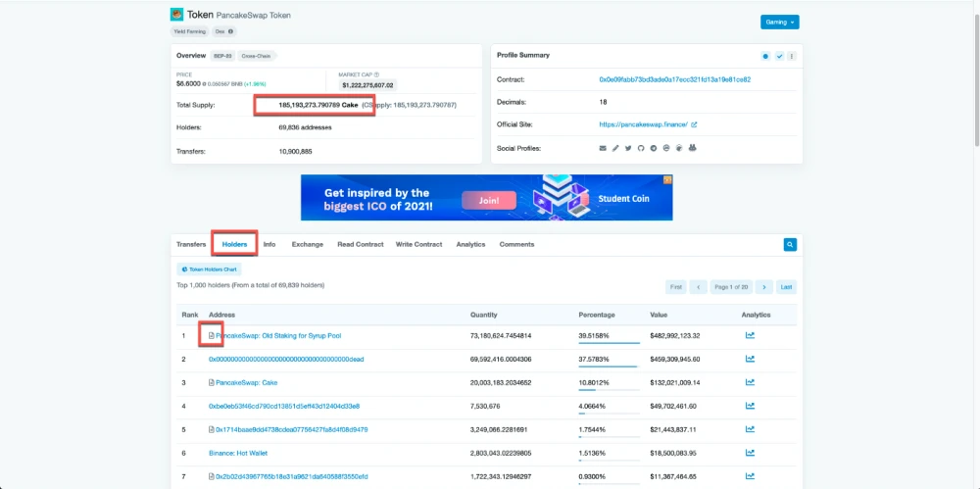Open the three-dot menu in Profile Summary
Screen dimensions: 980x489
[x=792, y=56]
